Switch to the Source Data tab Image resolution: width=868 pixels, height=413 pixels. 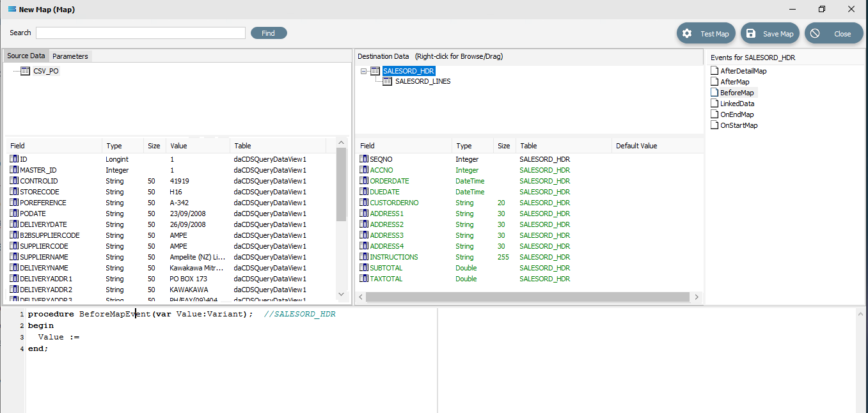pyautogui.click(x=26, y=56)
